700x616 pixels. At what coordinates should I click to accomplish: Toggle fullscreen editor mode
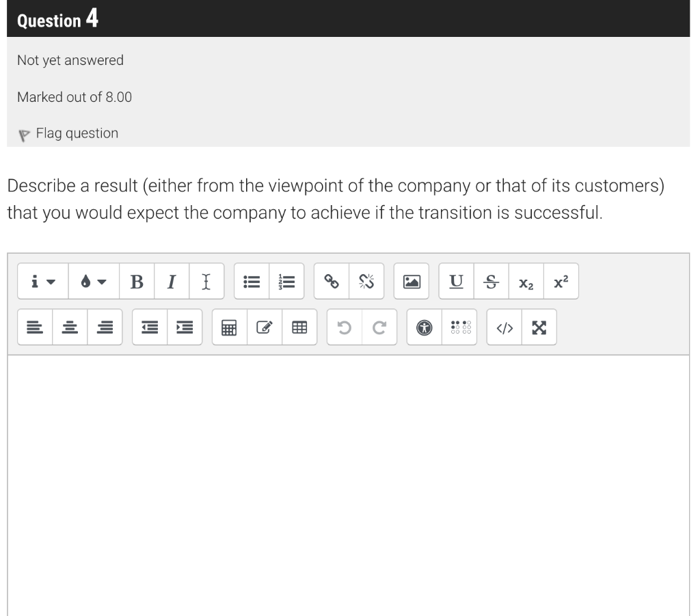click(539, 327)
